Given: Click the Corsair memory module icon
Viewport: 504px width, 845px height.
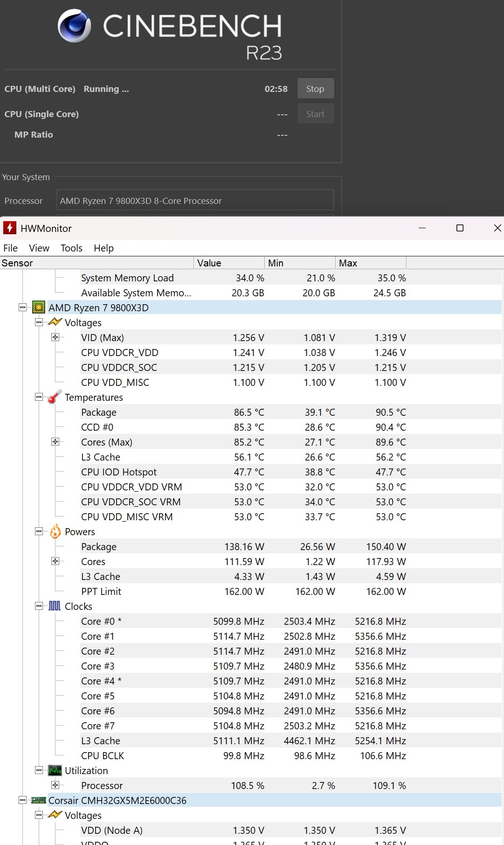Looking at the screenshot, I should tap(39, 800).
